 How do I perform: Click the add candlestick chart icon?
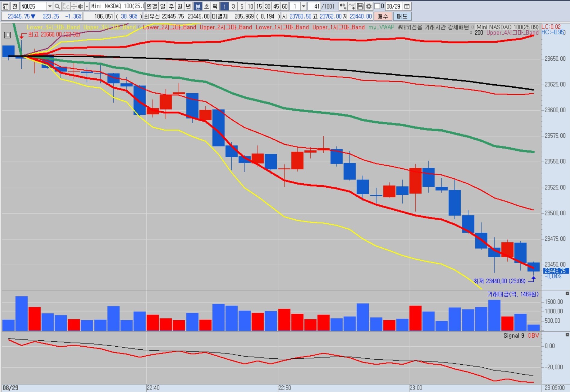pyautogui.click(x=343, y=6)
